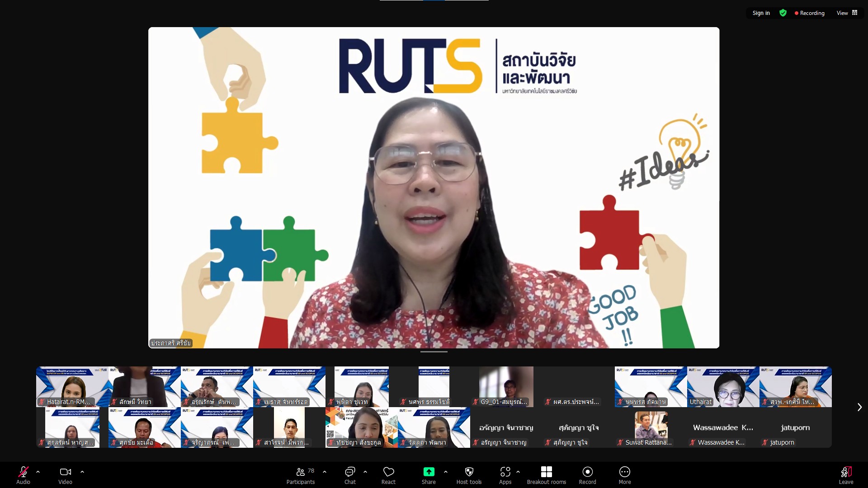868x488 pixels.
Task: Select Suwat Rattana participant thumbnail
Action: [x=651, y=427]
